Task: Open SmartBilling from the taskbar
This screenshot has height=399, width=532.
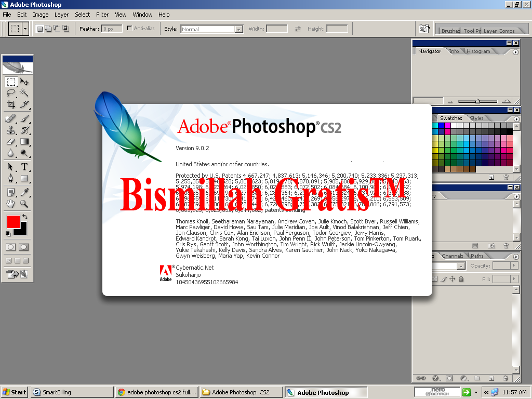Action: (72, 392)
